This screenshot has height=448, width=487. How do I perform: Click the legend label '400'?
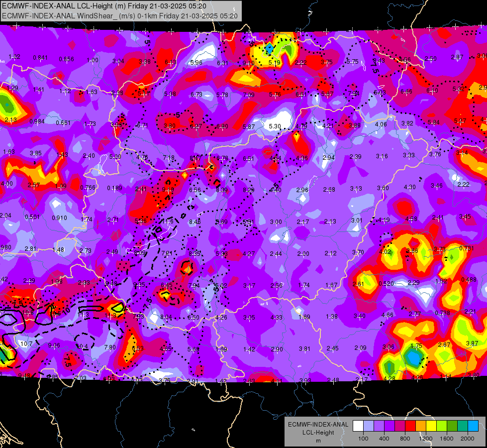(x=384, y=439)
